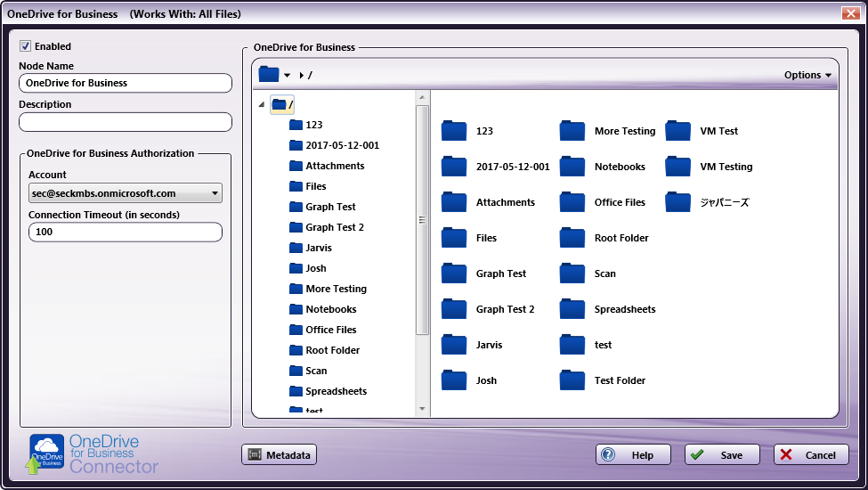
Task: Select Office Files in the tree
Action: [323, 330]
